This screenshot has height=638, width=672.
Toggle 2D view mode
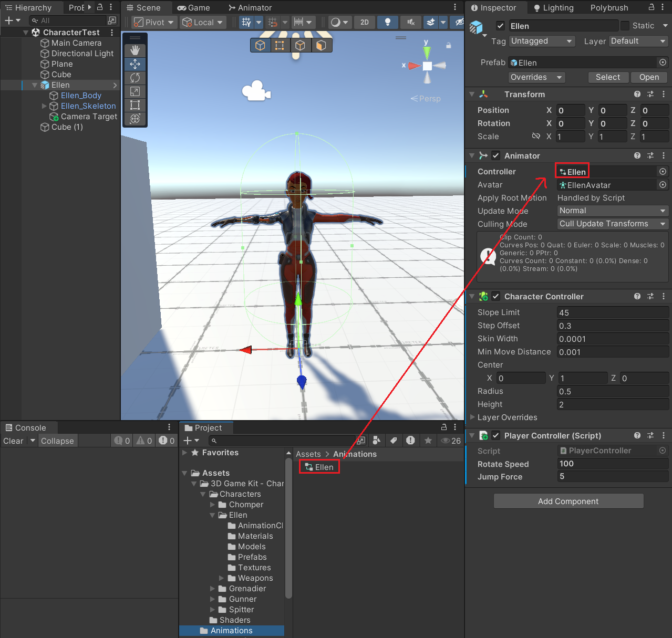pyautogui.click(x=365, y=22)
